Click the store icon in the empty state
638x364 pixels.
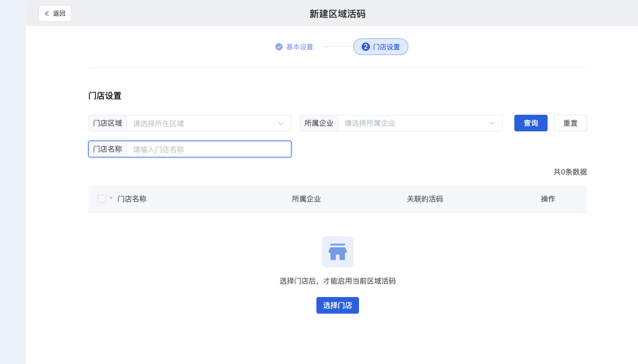pyautogui.click(x=338, y=252)
